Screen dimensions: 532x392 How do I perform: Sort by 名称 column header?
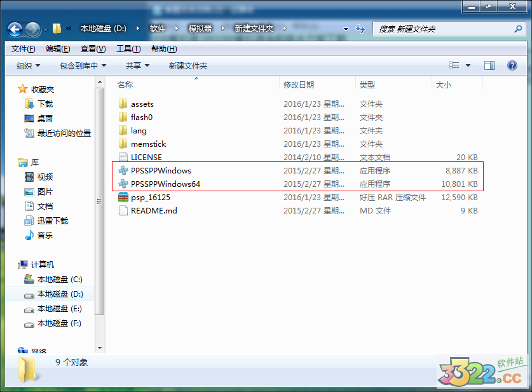coord(125,84)
